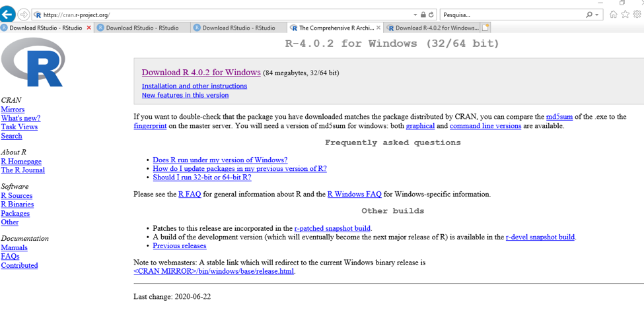
Task: Open Mirrors in sidebar
Action: pyautogui.click(x=13, y=109)
